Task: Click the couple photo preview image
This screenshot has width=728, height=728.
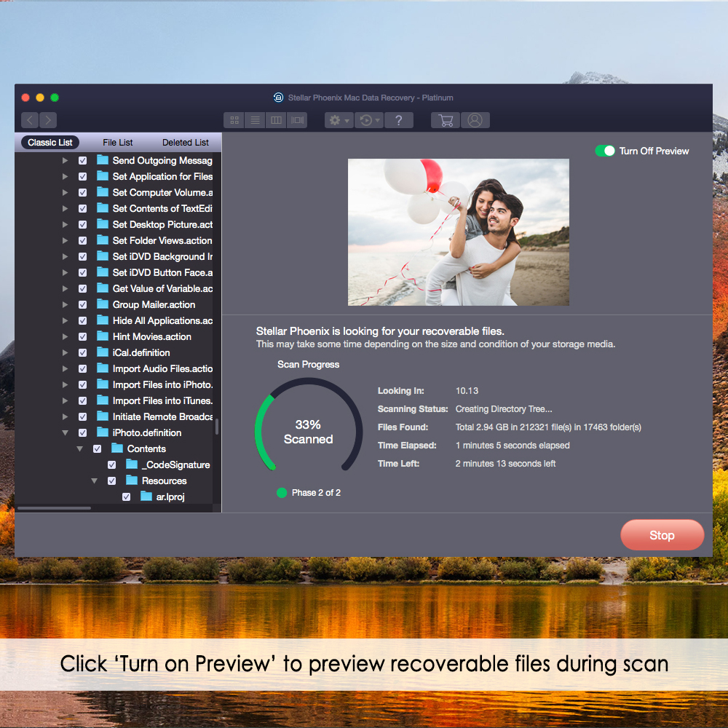Action: (x=458, y=232)
